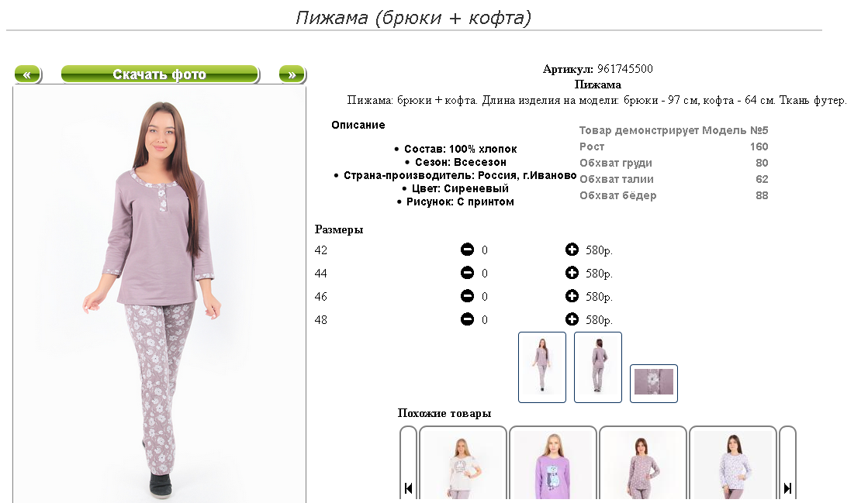868x503 pixels.
Task: Open similar product with purple owl top
Action: (x=553, y=463)
